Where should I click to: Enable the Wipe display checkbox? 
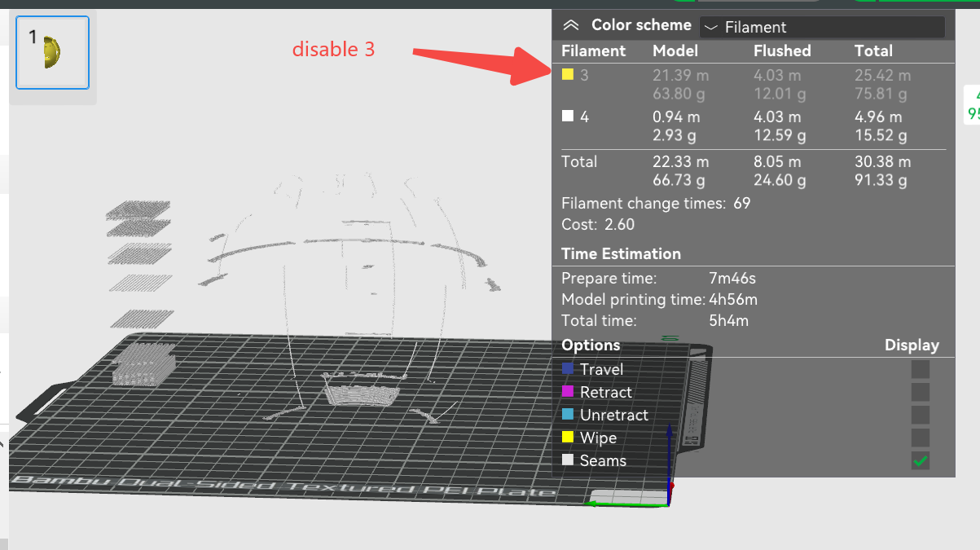click(x=920, y=438)
